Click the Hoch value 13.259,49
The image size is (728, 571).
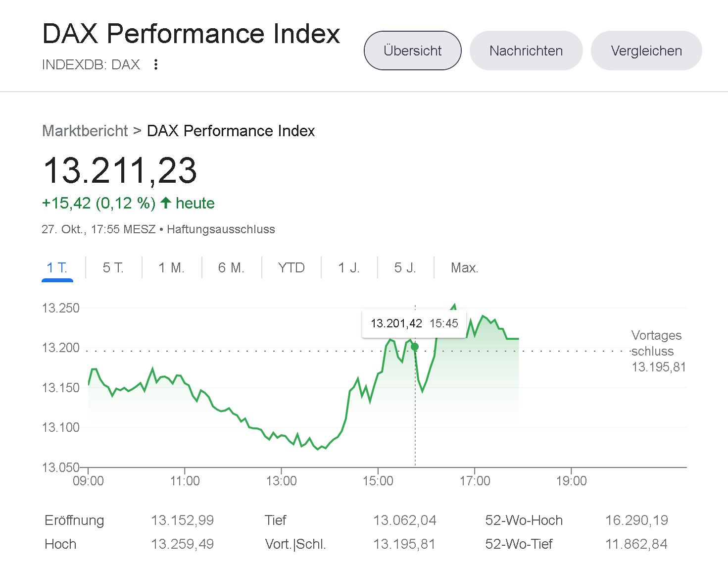click(x=182, y=544)
